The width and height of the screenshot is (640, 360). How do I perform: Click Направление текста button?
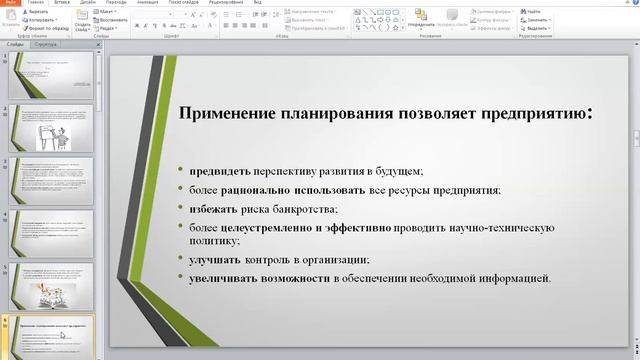pyautogui.click(x=311, y=12)
